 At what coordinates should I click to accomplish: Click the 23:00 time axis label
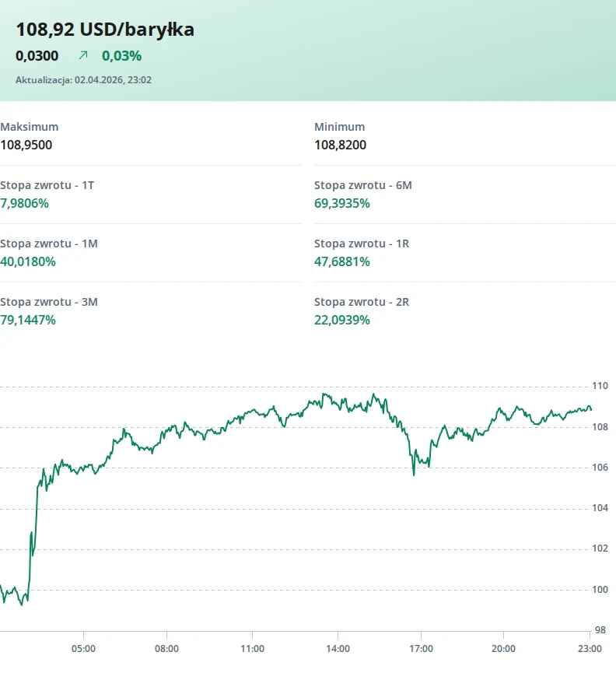pos(590,648)
